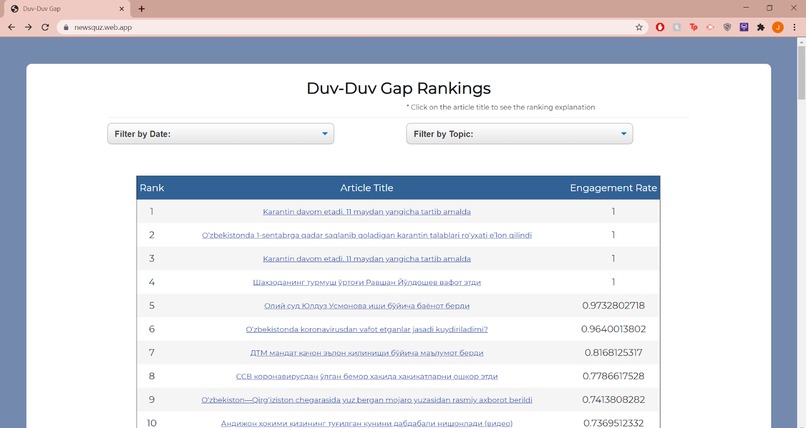Open rank 3 article Karantin davom etadi

click(x=367, y=259)
